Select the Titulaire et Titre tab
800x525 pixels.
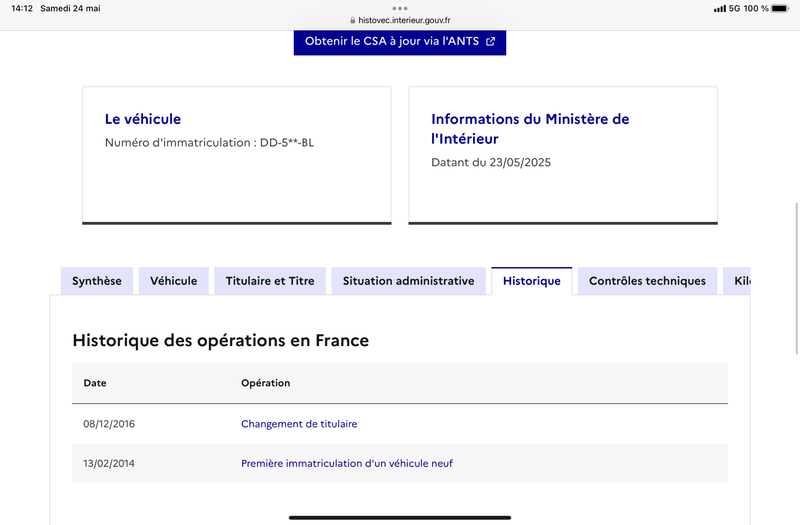(x=270, y=281)
